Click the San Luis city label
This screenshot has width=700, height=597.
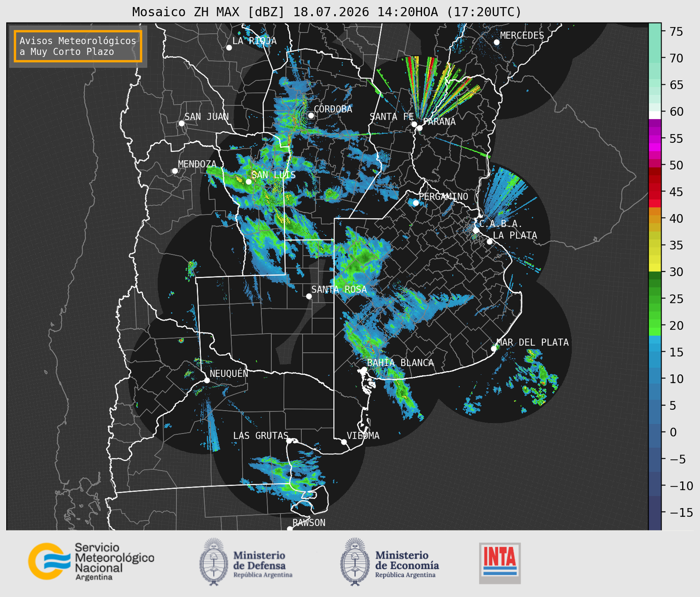pos(274,175)
